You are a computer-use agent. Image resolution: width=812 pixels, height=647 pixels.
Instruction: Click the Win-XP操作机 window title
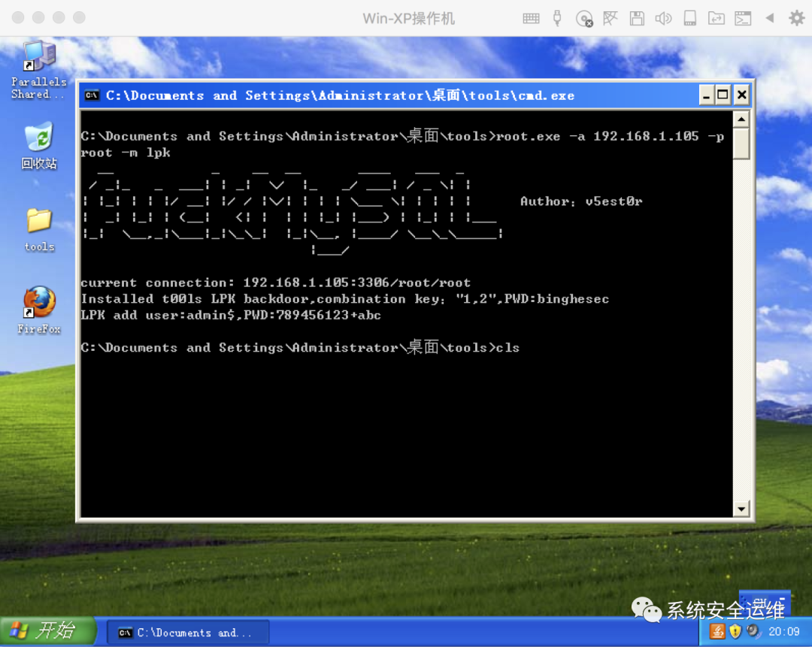(408, 19)
